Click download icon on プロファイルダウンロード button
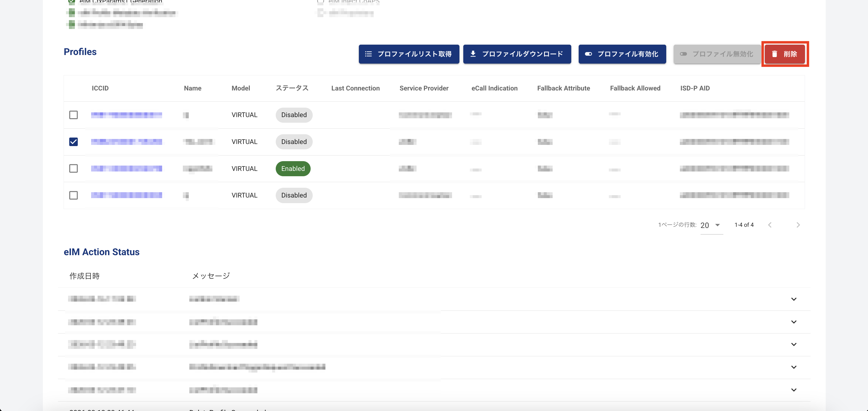This screenshot has height=411, width=868. coord(473,54)
